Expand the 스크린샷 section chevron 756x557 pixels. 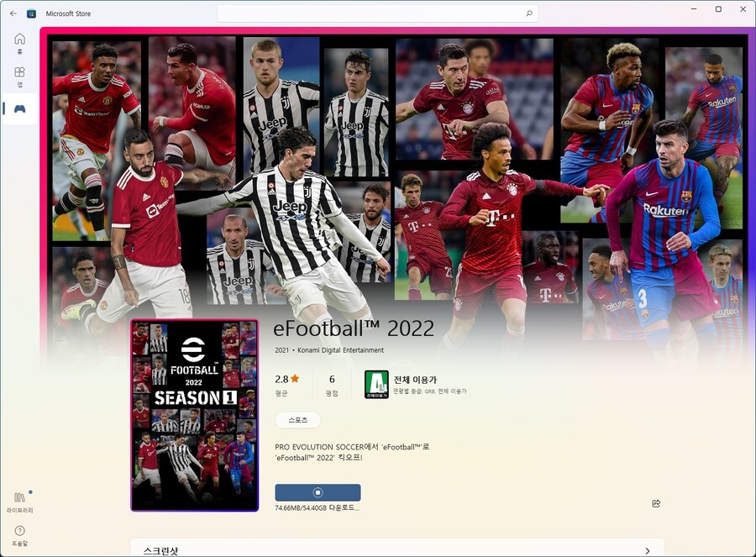[x=648, y=551]
